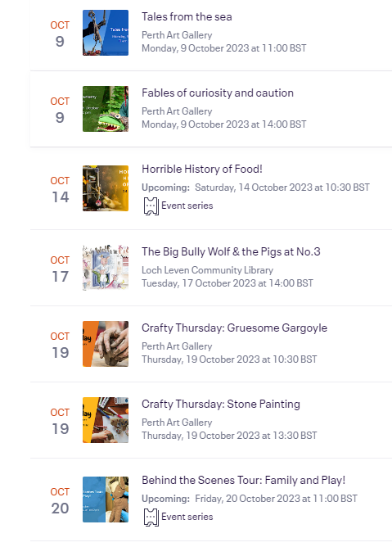Open Fables of curiosity crocodile thumbnail
This screenshot has height=547, width=392.
(x=106, y=109)
